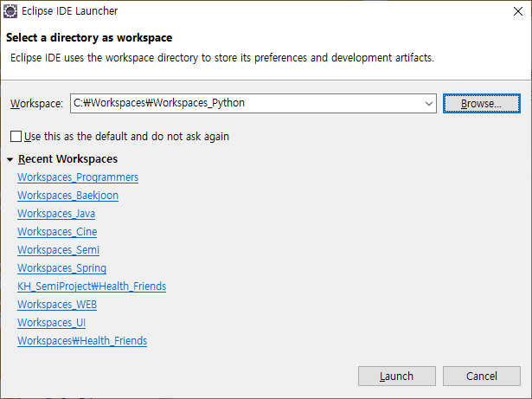Open the Workspaces_Spring workspace link
532x399 pixels.
point(62,268)
